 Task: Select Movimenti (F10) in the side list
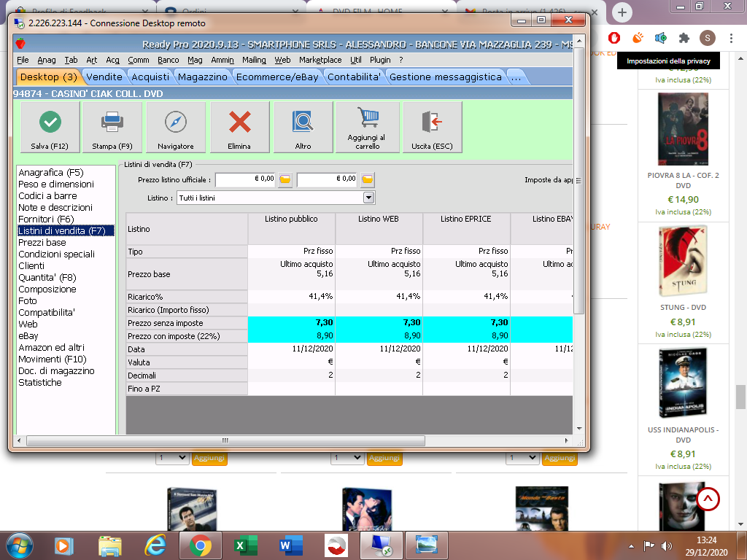pyautogui.click(x=53, y=359)
